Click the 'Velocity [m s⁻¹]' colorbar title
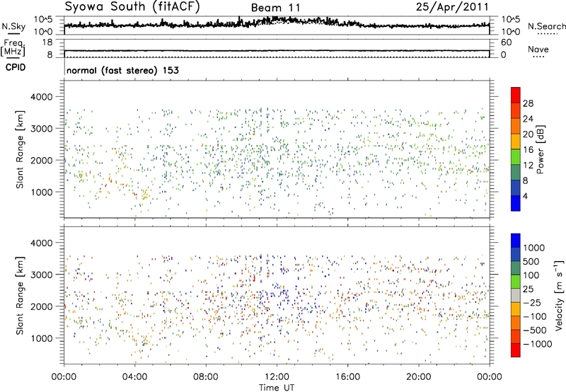Image resolution: width=566 pixels, height=392 pixels. [x=559, y=295]
